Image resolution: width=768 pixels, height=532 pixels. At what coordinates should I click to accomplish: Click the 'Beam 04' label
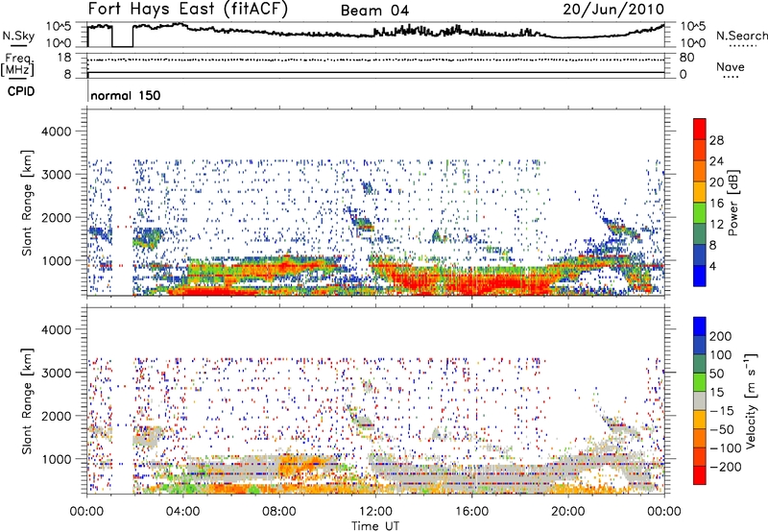374,11
